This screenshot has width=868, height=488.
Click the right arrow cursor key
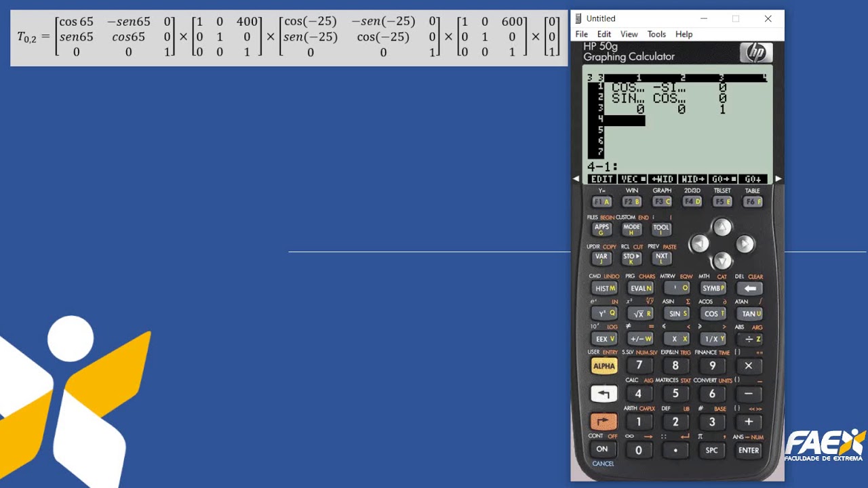point(745,243)
